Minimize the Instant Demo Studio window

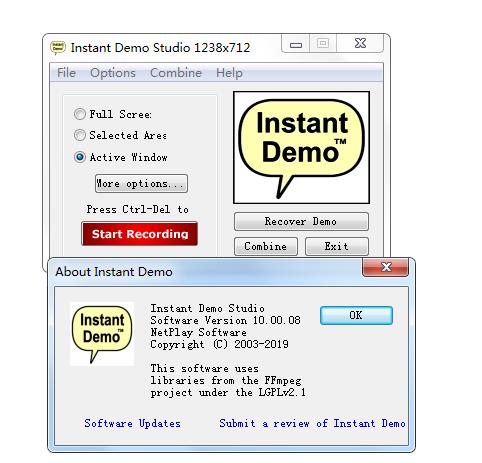tap(296, 44)
